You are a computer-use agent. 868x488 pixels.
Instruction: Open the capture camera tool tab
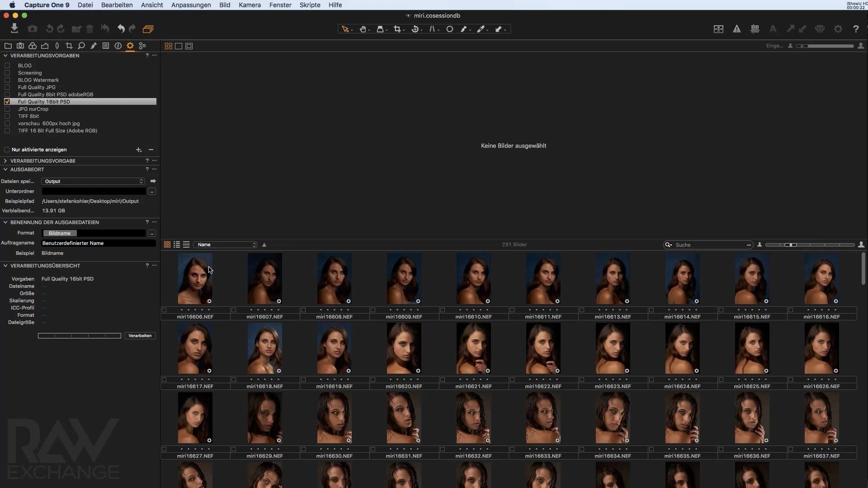[20, 46]
